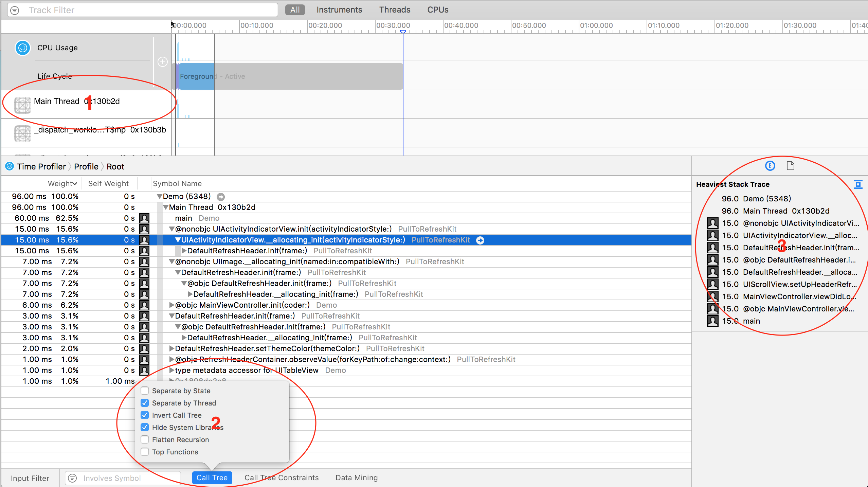
Task: Switch to the CPUs tab
Action: [438, 10]
